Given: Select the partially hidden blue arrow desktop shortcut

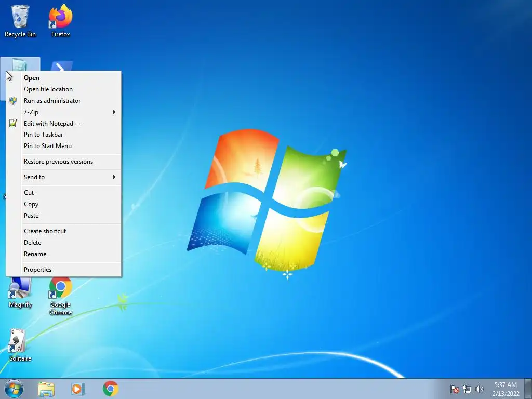Looking at the screenshot, I should [61, 66].
